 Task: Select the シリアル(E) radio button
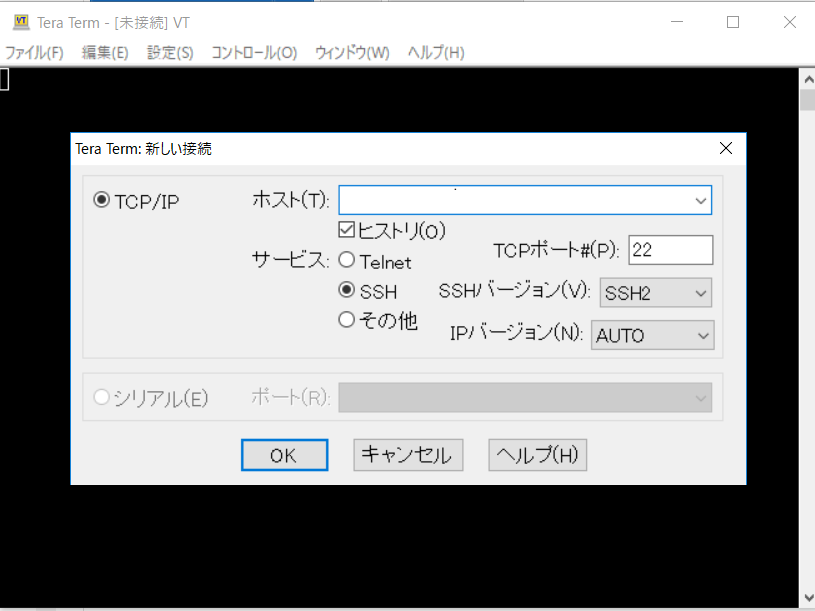[101, 397]
